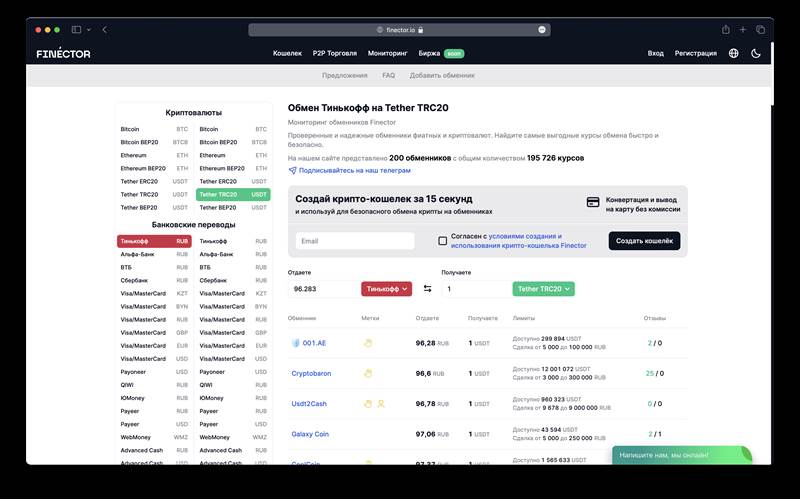
Task: Expand the green Tether TRC20 dropdown
Action: pyautogui.click(x=543, y=289)
